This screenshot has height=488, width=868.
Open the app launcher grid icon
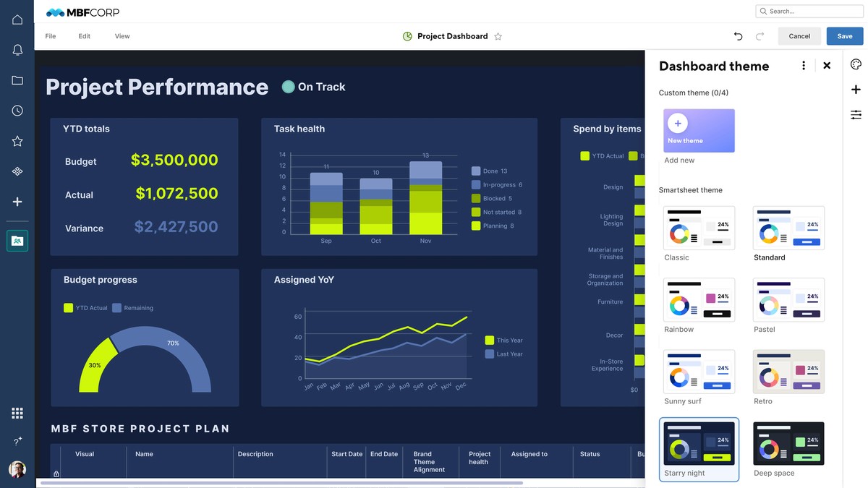point(17,413)
